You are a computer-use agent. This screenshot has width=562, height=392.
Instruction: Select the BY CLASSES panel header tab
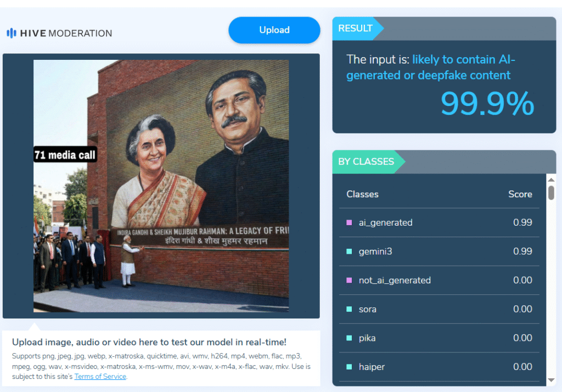click(x=366, y=161)
